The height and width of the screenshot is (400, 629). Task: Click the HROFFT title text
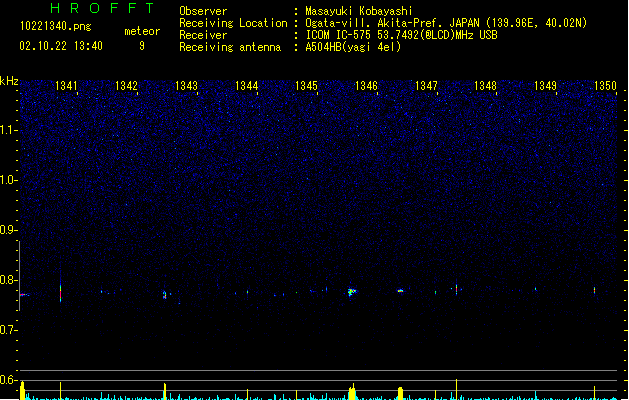click(103, 8)
